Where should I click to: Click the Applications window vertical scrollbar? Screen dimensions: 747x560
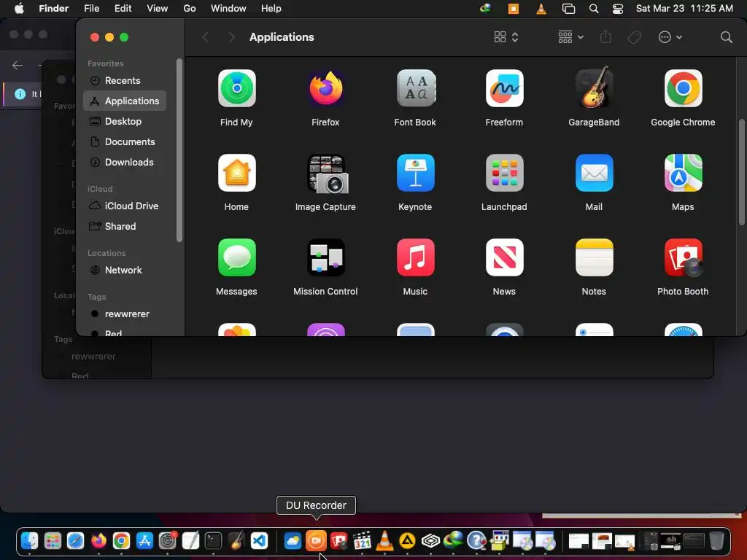741,171
